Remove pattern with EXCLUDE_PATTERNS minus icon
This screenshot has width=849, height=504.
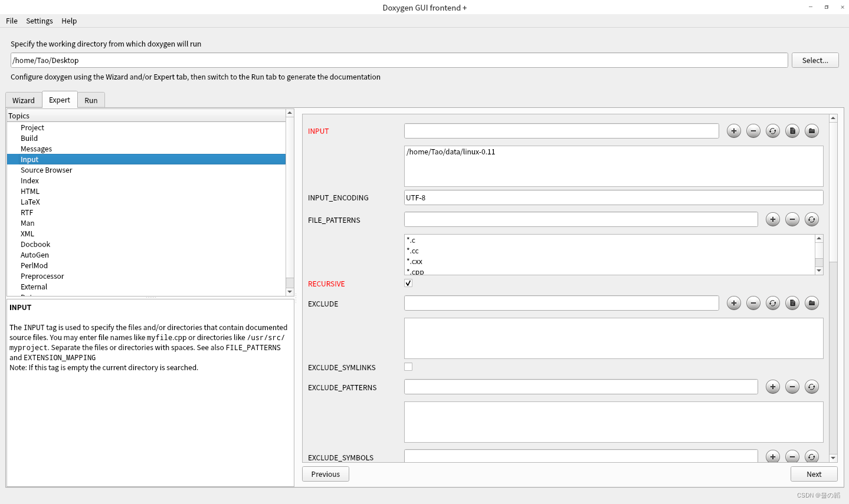(792, 387)
